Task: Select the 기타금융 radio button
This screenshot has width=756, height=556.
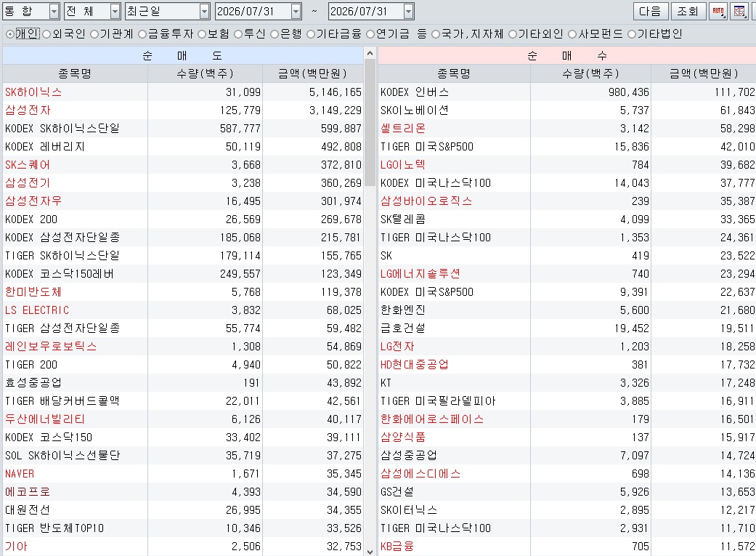Action: (x=311, y=34)
